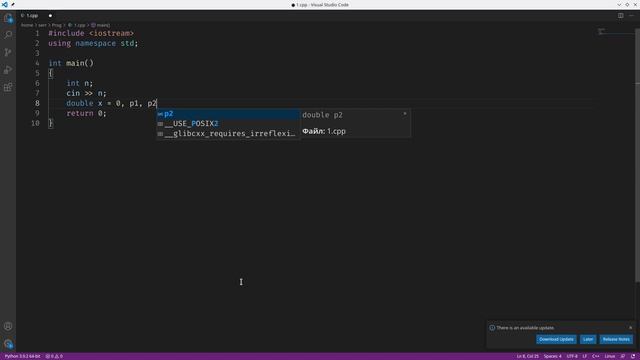Close the suggestion details pane

point(404,114)
